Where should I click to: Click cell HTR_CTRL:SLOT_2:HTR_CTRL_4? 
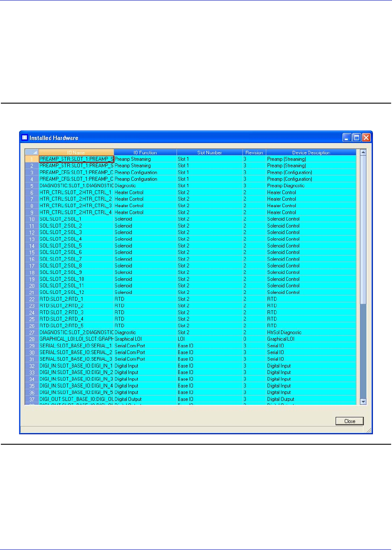click(x=76, y=212)
